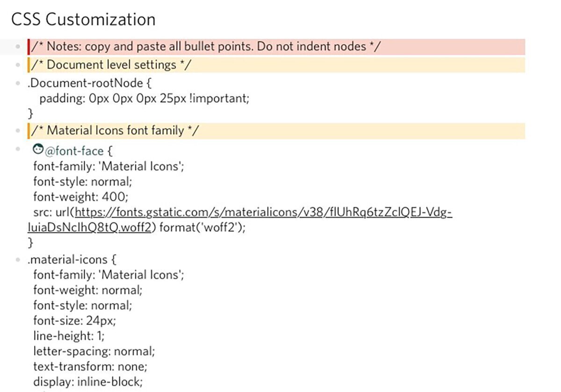Screen dimensions: 561x392
Task: Click the @font-face text
Action: click(79, 151)
